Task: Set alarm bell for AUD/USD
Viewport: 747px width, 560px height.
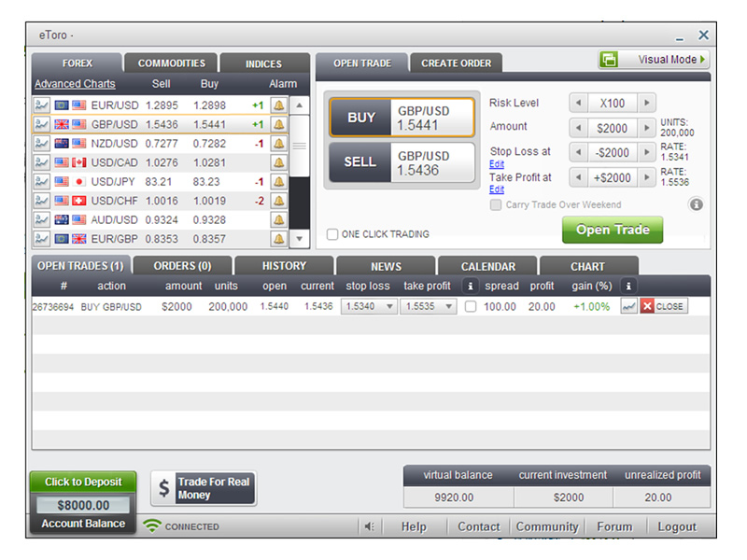Action: coord(278,219)
